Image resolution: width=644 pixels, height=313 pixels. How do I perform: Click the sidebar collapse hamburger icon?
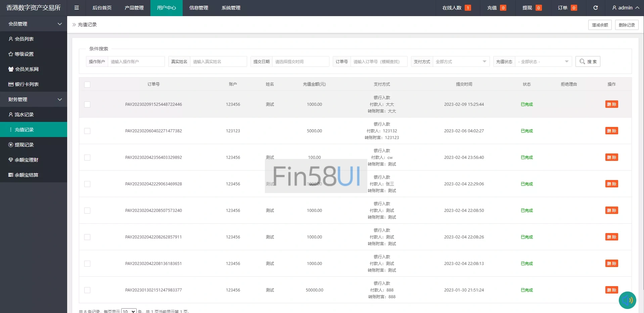click(77, 8)
